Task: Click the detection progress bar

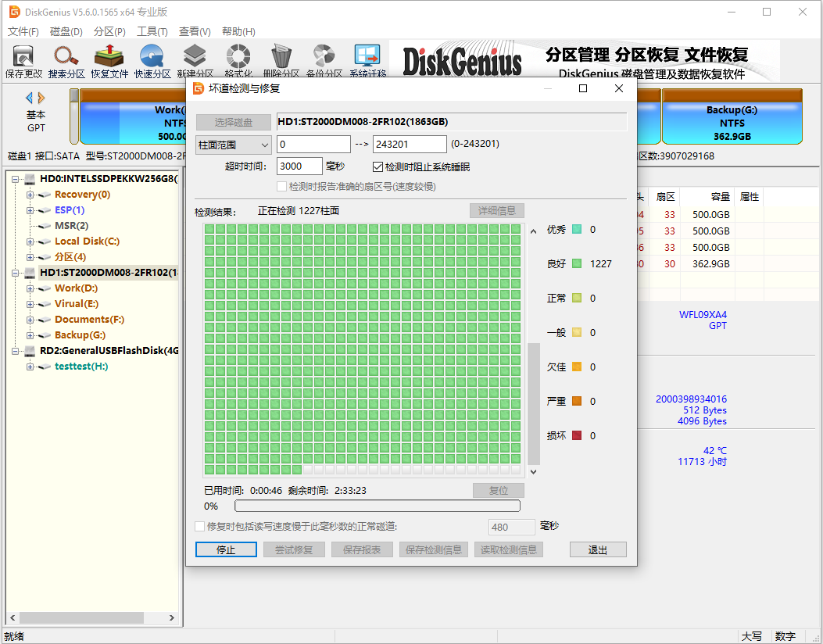Action: (x=378, y=506)
